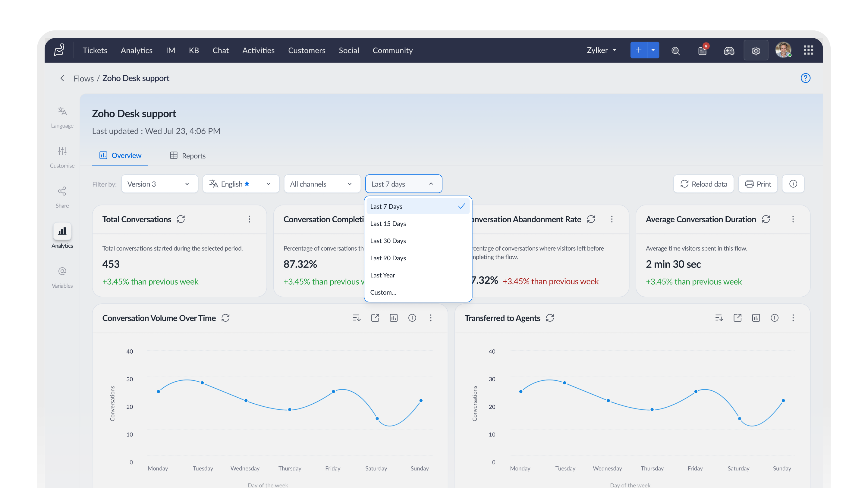868x488 pixels.
Task: Expand the Version 3 dropdown
Action: tap(159, 184)
